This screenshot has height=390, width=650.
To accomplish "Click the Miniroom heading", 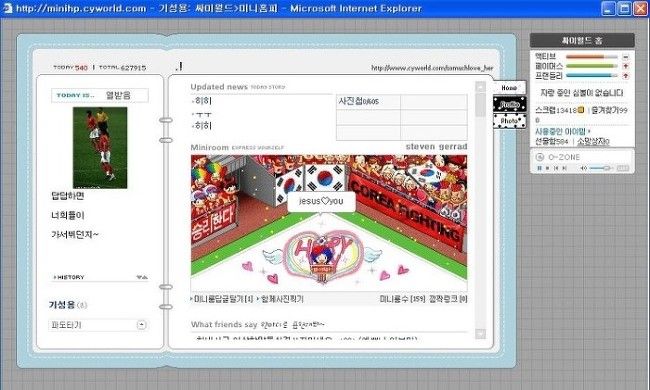I will click(x=209, y=147).
